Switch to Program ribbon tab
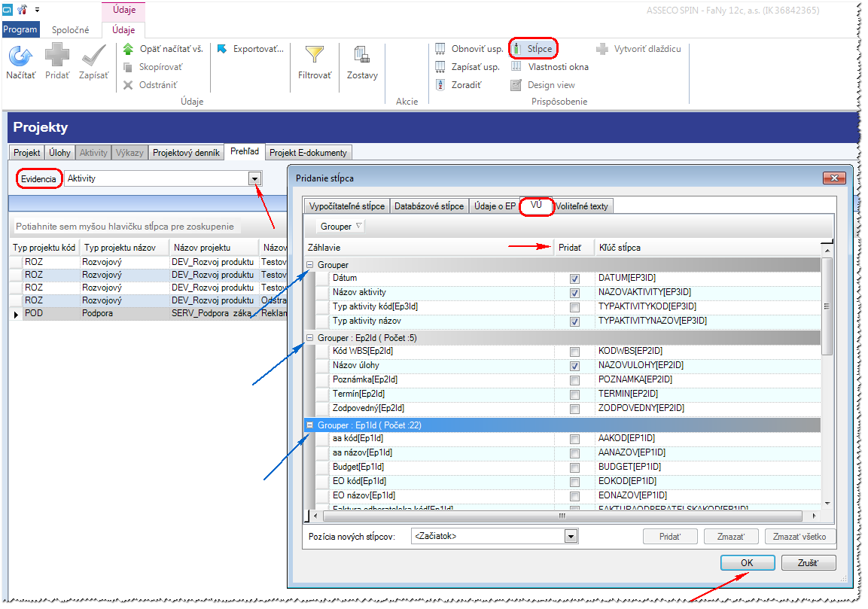 click(x=20, y=29)
